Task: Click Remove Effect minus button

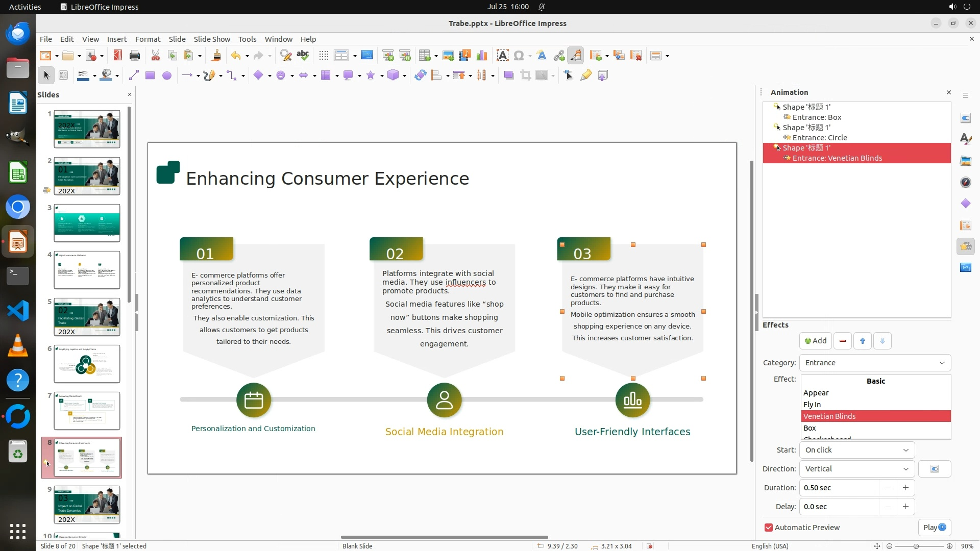Action: coord(842,341)
